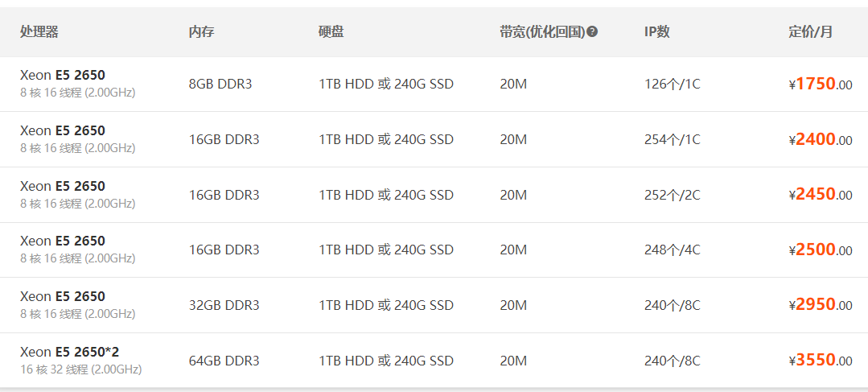
Task: Click the 252个/2C IP count cell
Action: (672, 195)
